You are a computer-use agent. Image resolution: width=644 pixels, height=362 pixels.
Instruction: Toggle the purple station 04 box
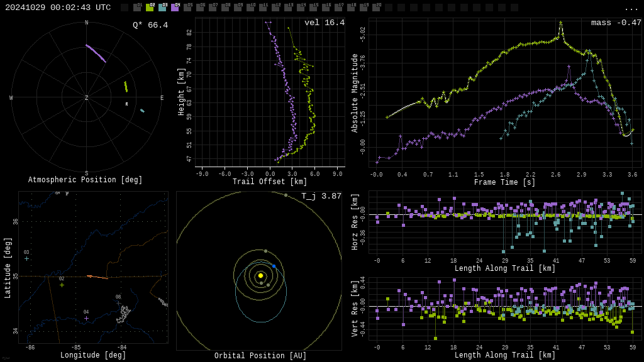175,8
